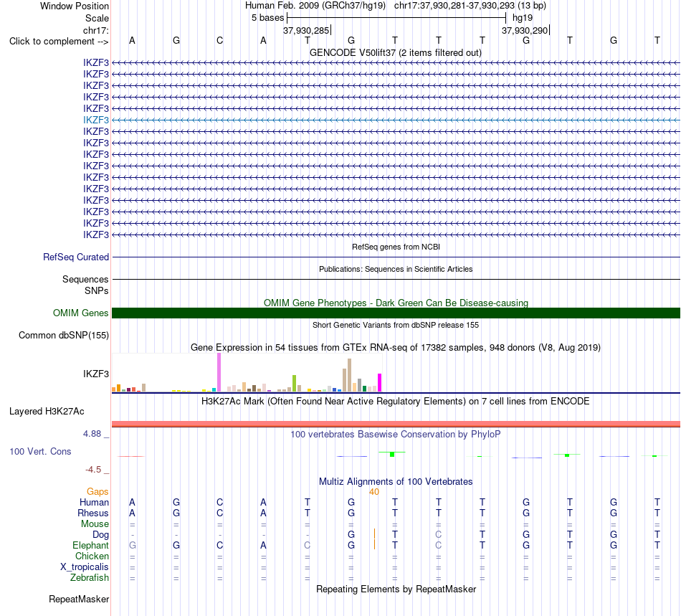Click the 'Zebrafish' species label

(90, 578)
